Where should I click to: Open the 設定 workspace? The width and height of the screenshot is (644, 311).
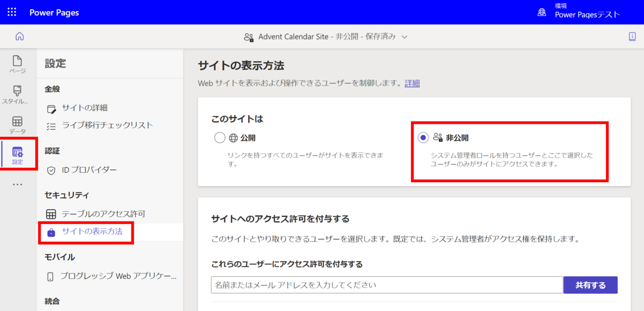(18, 155)
